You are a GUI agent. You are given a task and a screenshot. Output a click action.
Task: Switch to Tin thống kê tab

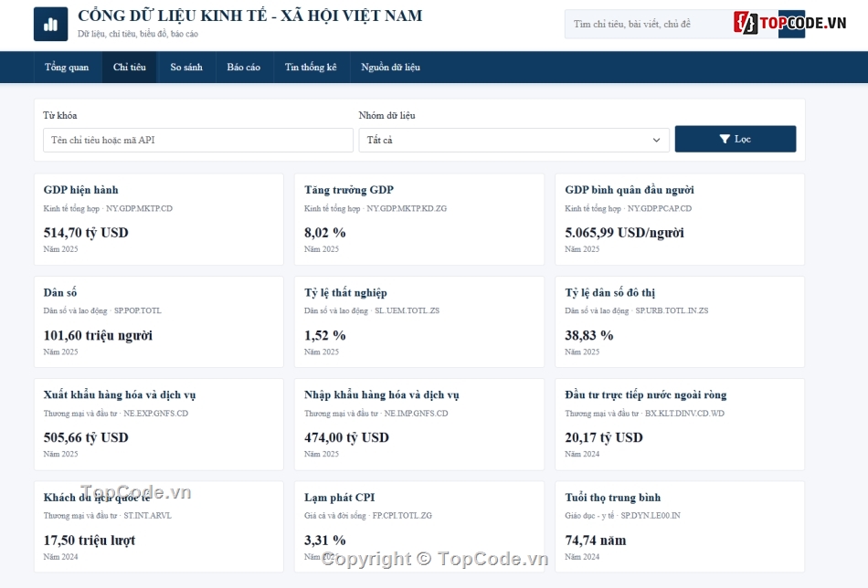click(311, 67)
